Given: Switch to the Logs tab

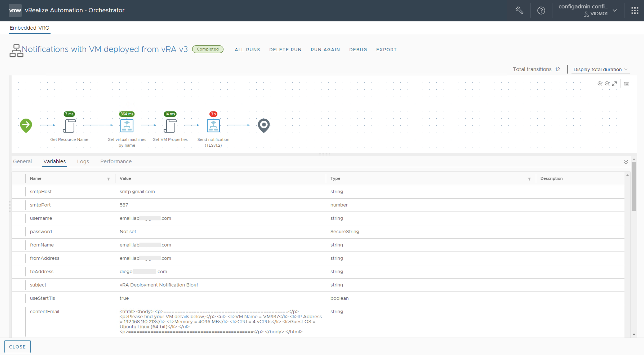Looking at the screenshot, I should point(83,161).
